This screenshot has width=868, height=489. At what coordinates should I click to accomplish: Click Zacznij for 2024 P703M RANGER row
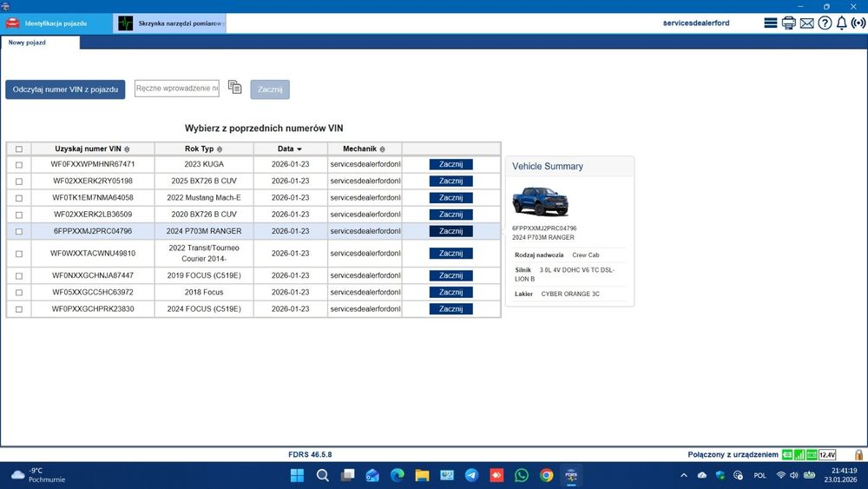450,231
